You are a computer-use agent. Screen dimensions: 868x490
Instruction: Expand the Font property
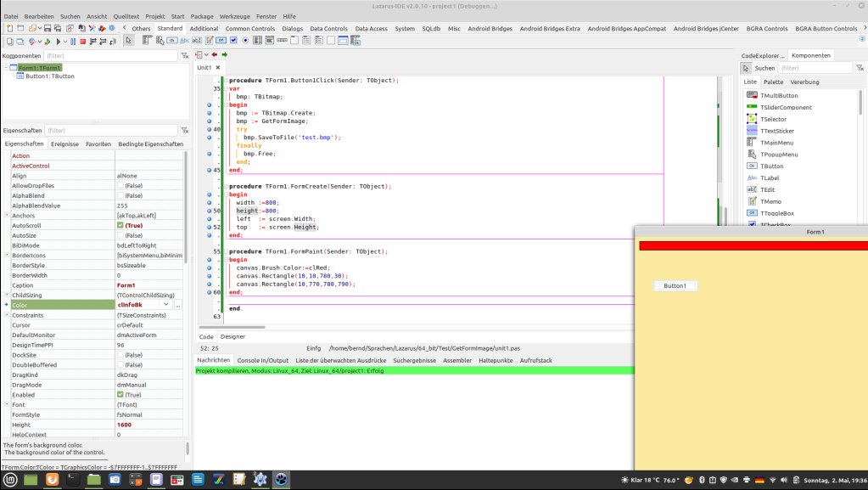click(x=7, y=404)
